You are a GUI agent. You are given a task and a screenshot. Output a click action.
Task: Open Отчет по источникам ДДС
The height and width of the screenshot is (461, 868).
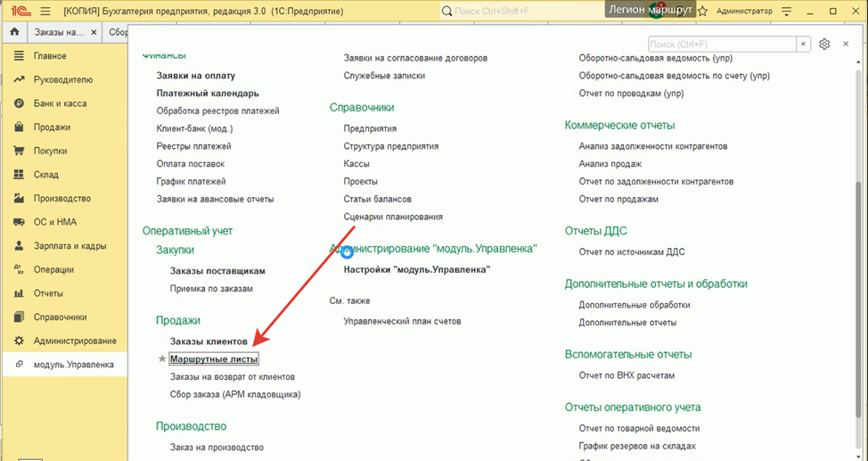pos(632,252)
